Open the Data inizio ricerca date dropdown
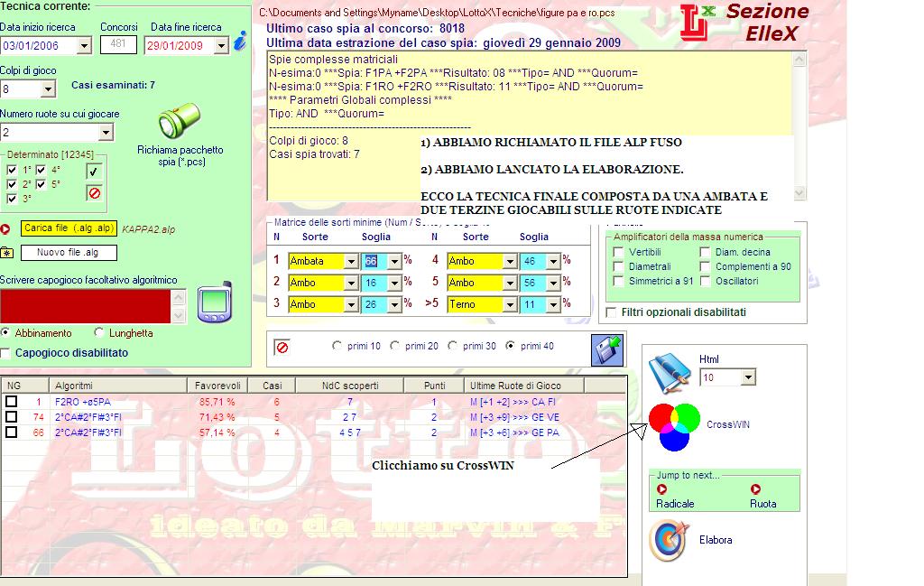This screenshot has height=586, width=924. pyautogui.click(x=84, y=45)
